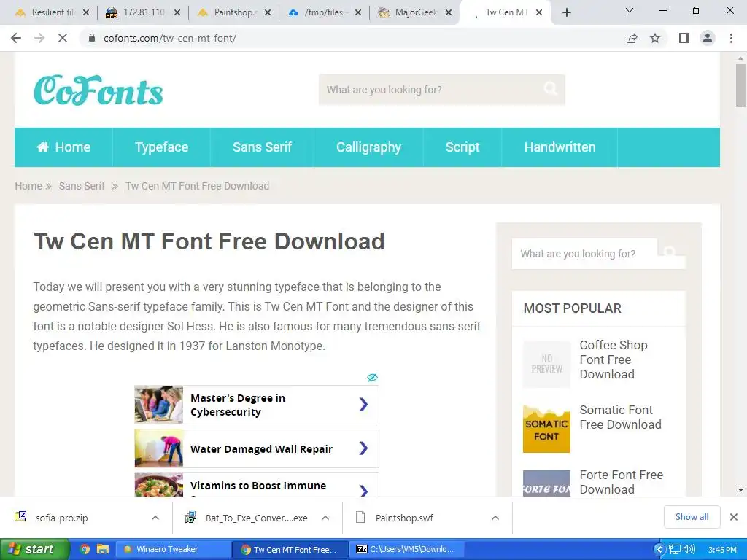
Task: Open the Calligraphy navigation item
Action: pos(368,147)
